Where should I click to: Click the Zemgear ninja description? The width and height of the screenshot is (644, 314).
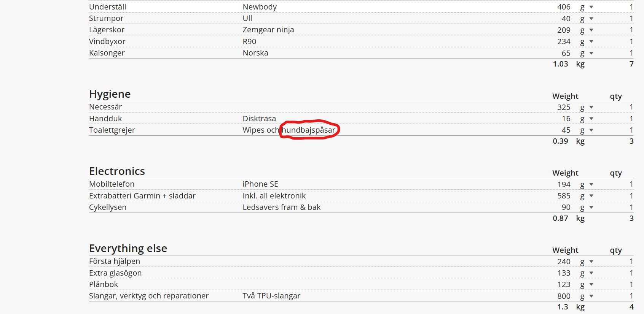click(x=268, y=30)
